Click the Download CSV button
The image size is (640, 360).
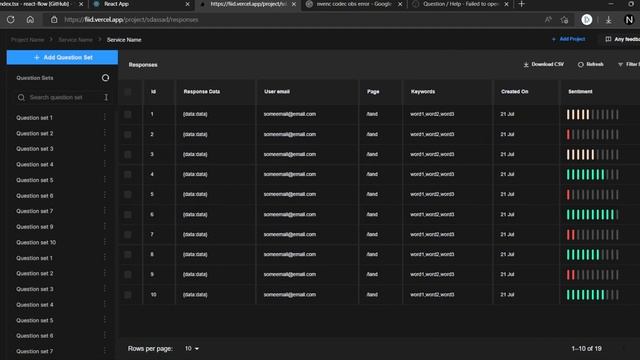coord(544,64)
